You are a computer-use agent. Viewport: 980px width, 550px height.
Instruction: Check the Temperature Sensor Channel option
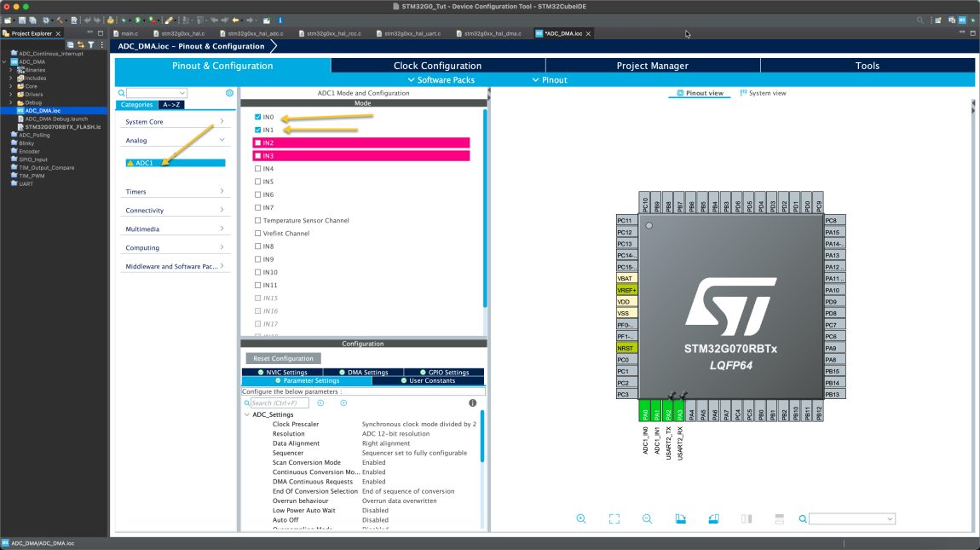(258, 220)
